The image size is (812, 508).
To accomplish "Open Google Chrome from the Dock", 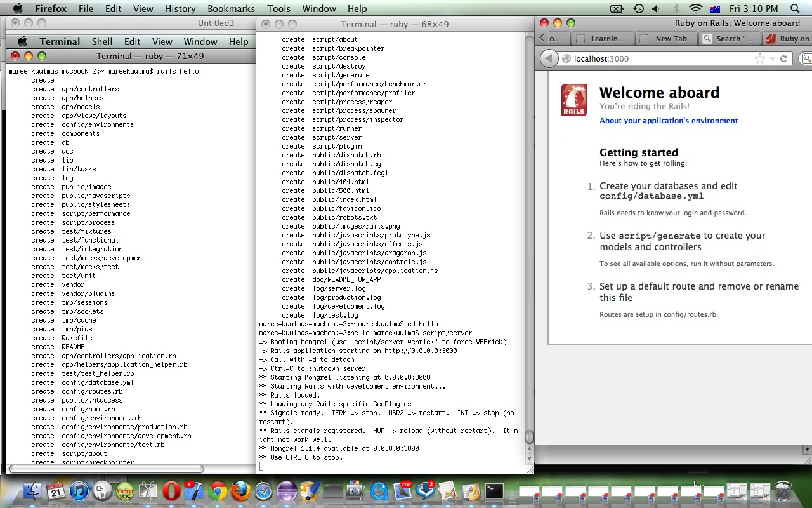I will [218, 491].
